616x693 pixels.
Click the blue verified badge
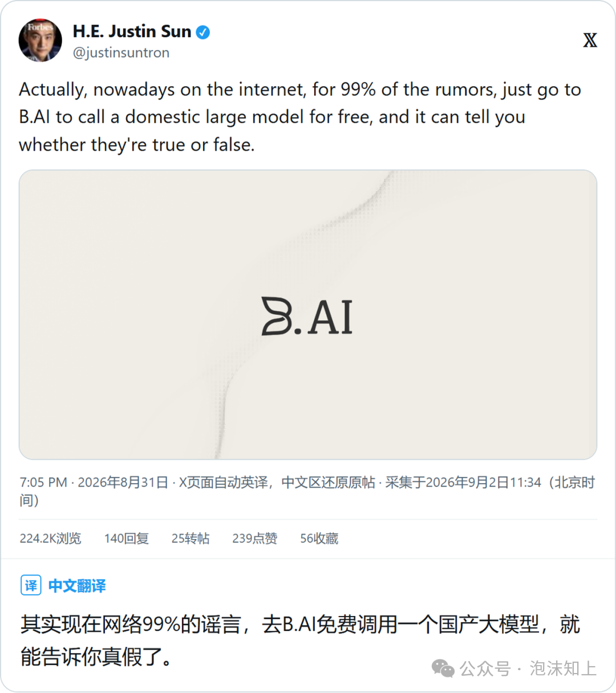click(202, 33)
